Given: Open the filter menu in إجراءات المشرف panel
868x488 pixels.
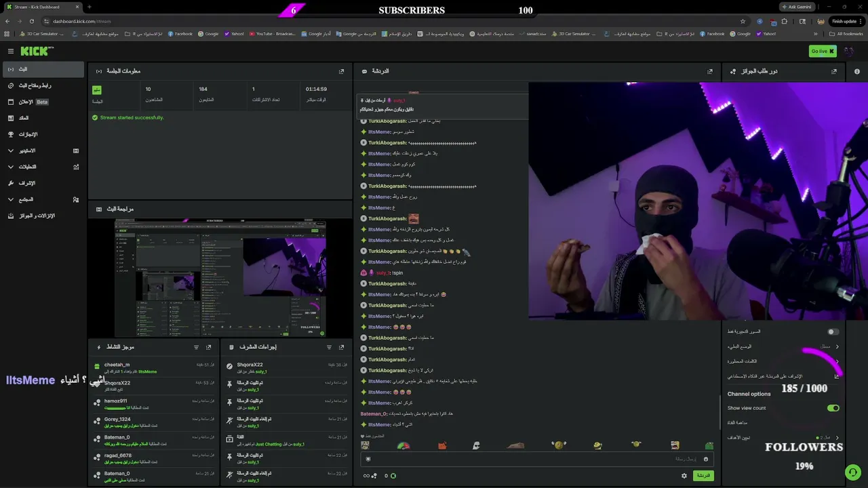Looking at the screenshot, I should click(x=329, y=347).
